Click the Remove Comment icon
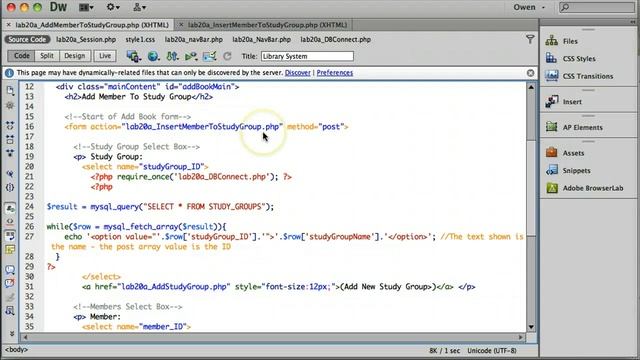Viewport: 640px width, 360px height. pos(10,283)
